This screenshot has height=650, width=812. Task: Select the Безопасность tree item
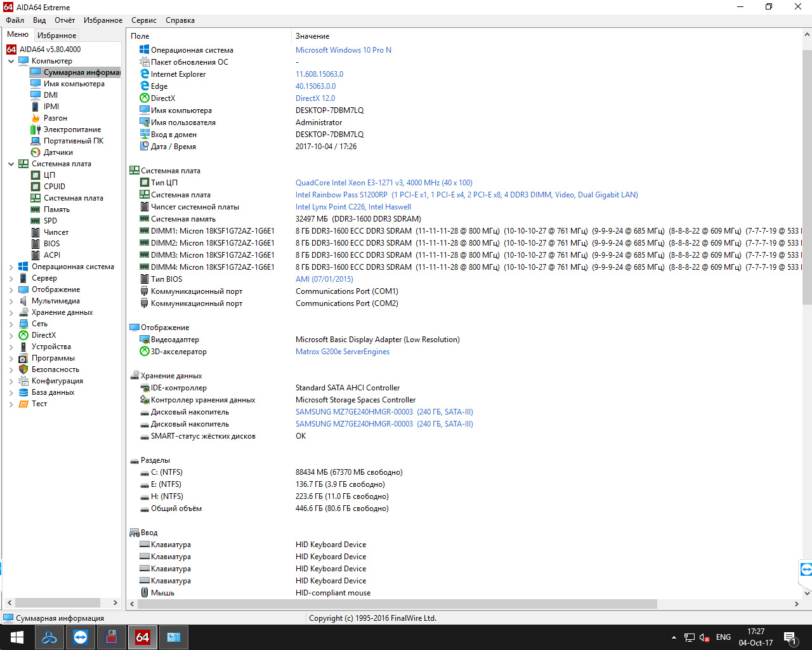(55, 369)
